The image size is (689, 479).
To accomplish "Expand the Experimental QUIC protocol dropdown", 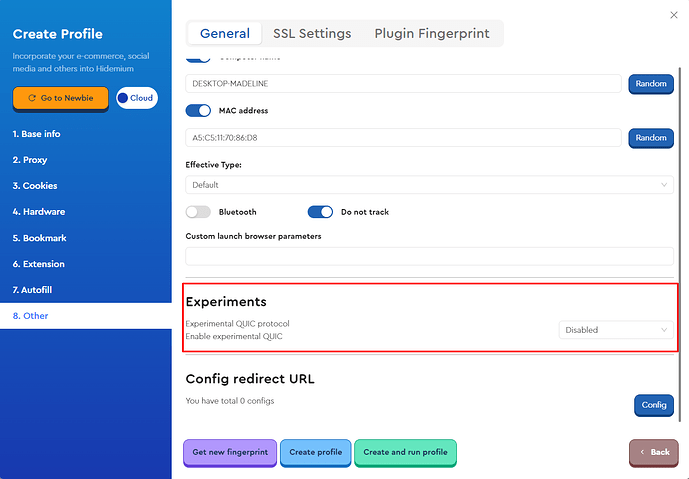I will point(616,329).
